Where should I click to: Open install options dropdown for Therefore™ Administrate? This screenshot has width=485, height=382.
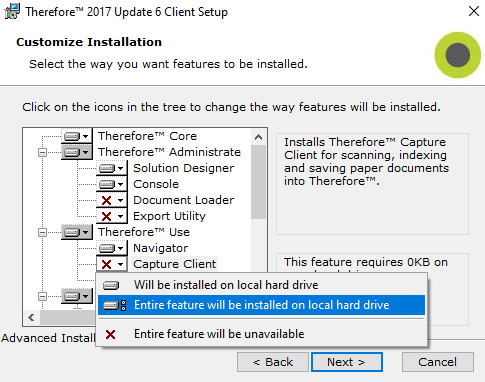(77, 152)
